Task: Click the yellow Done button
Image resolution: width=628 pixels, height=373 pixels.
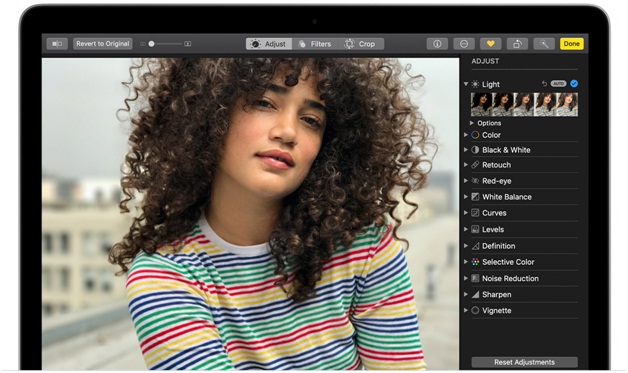Action: pos(572,44)
